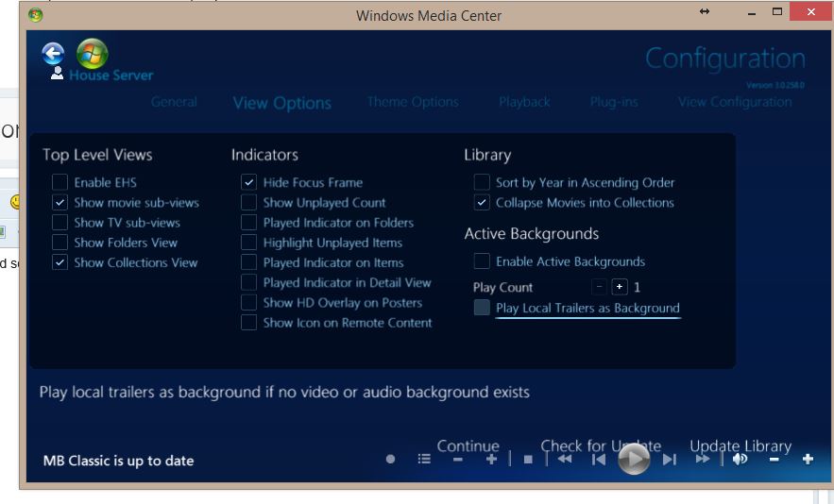Viewport: 834px width, 504px height.
Task: Increase Play Count with plus button
Action: 619,287
